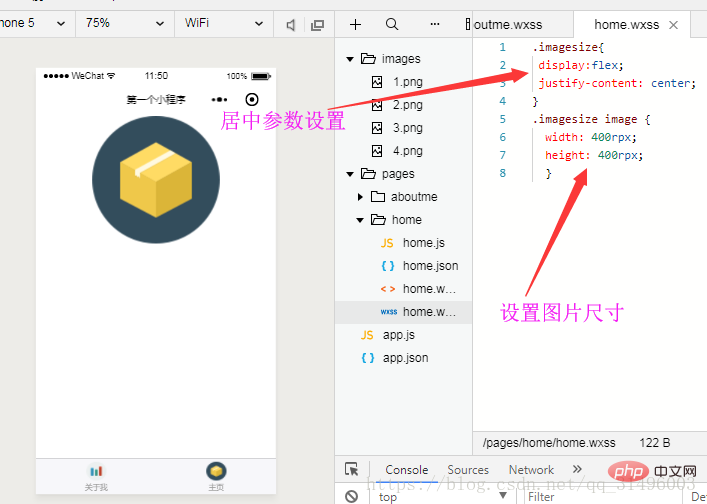707x504 pixels.
Task: Click the image icon beside 4.png
Action: (377, 151)
